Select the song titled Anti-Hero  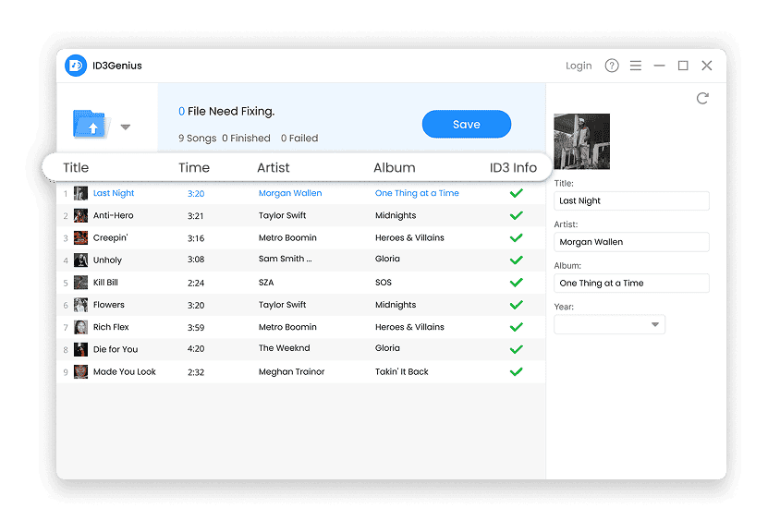pos(113,215)
